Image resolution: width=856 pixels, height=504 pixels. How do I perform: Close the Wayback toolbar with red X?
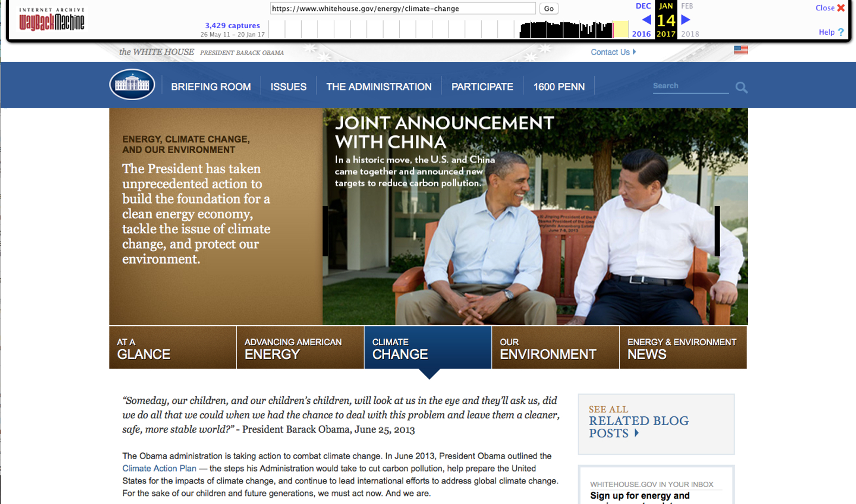click(x=841, y=8)
